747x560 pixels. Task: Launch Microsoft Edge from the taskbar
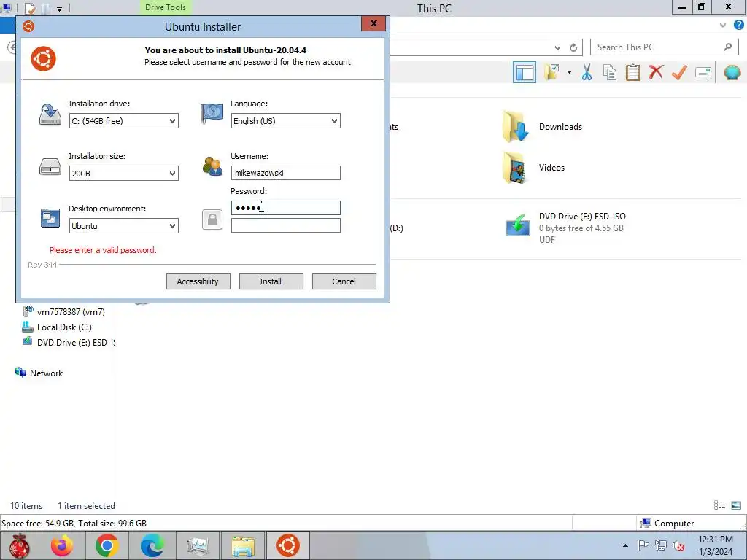coord(152,545)
